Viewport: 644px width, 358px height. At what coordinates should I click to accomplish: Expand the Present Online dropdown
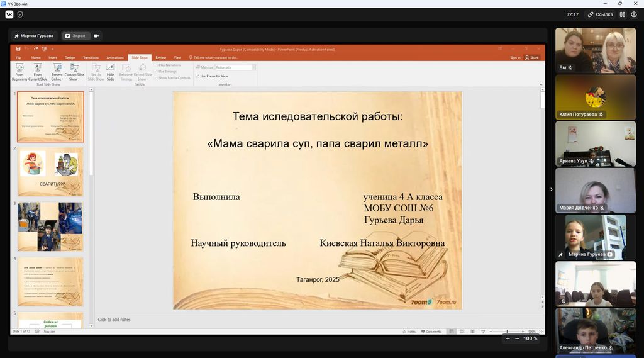57,79
